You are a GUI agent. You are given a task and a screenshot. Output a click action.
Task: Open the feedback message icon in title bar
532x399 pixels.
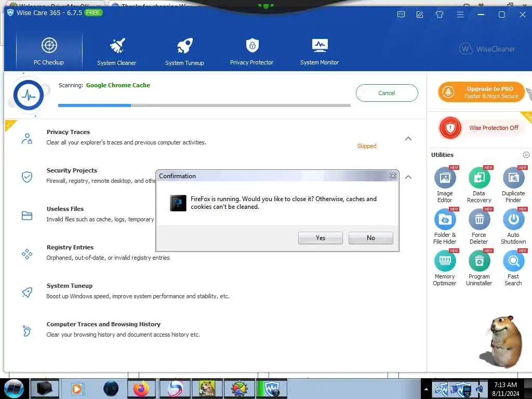[401, 15]
